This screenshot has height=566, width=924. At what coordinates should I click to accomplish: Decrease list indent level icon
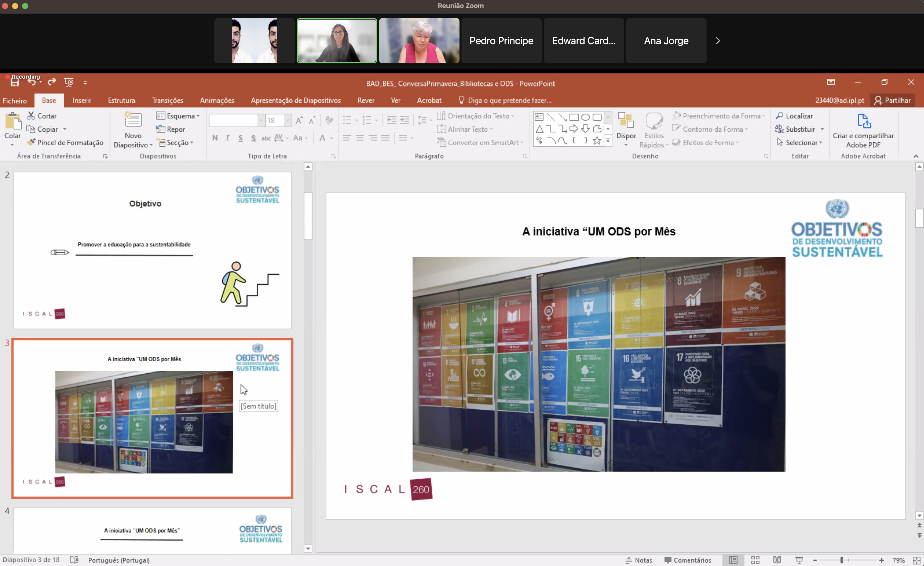391,120
